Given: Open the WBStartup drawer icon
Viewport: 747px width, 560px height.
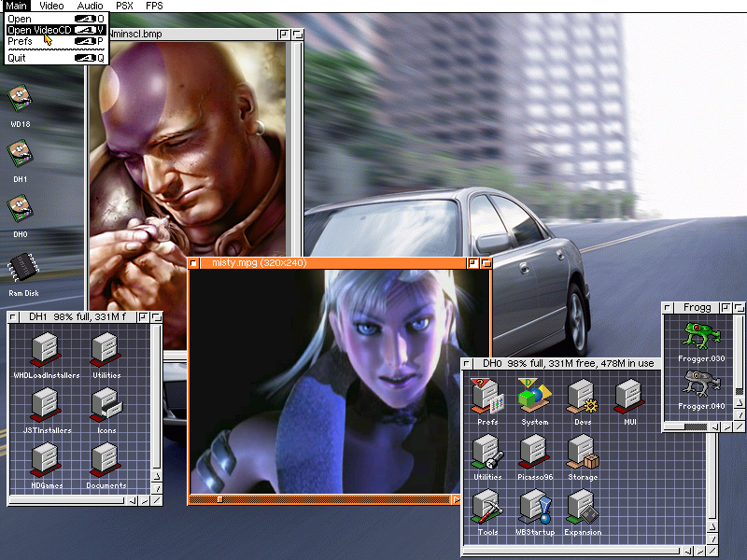Looking at the screenshot, I should 536,509.
